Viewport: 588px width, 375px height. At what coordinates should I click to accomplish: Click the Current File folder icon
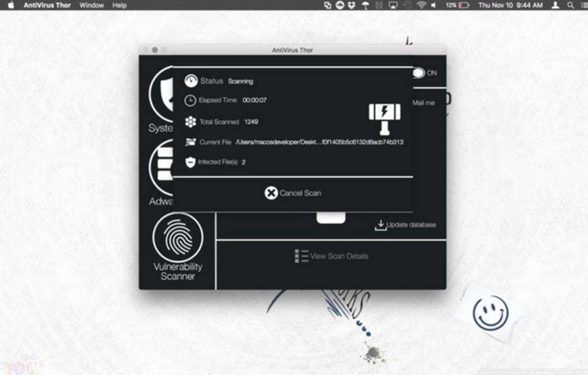pyautogui.click(x=190, y=142)
